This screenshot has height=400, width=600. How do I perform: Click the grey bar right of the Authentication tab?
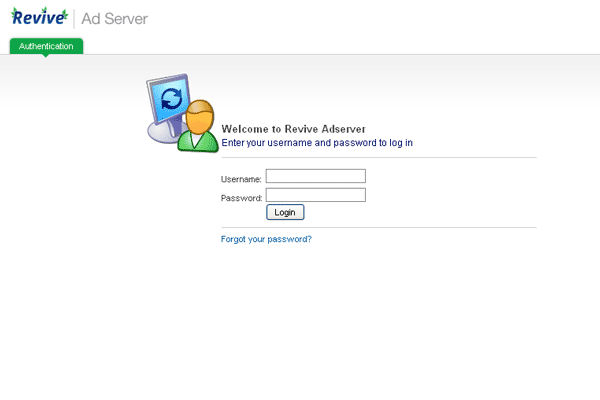pyautogui.click(x=340, y=54)
